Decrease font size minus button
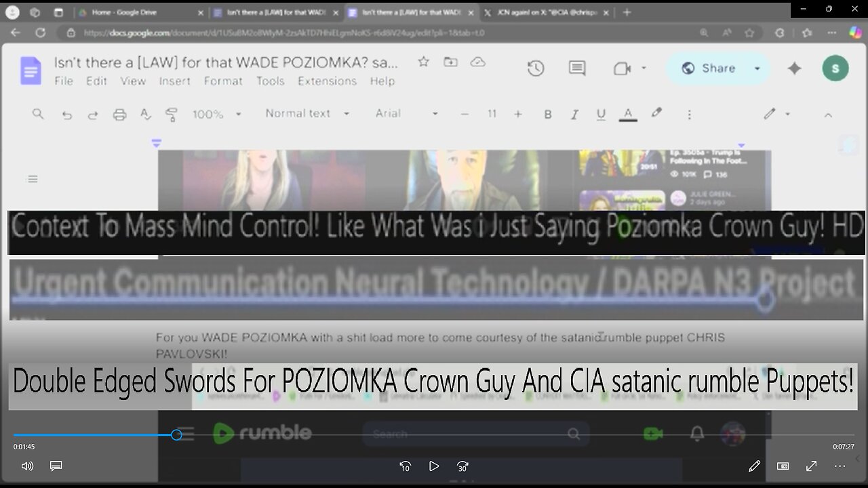The height and width of the screenshot is (488, 868). tap(465, 115)
